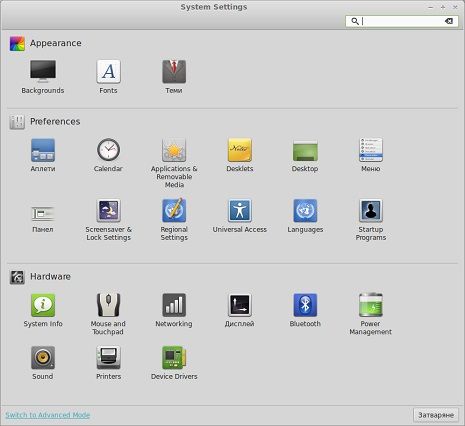Open Startup Programs settings

coord(371,210)
